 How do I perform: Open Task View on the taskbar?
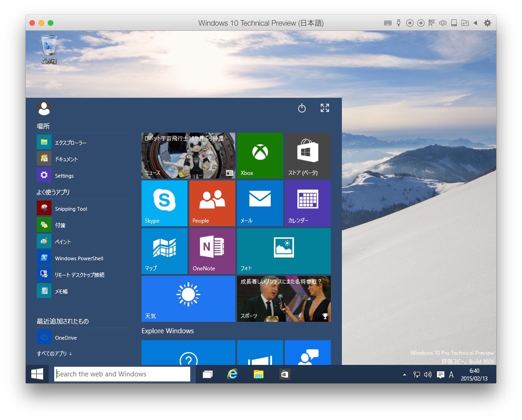tap(208, 375)
